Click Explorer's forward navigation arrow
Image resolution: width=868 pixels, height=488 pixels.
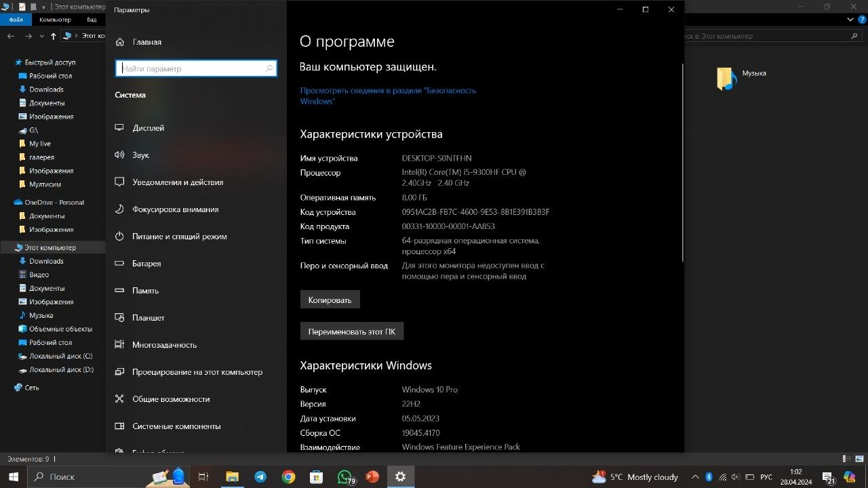coord(28,36)
